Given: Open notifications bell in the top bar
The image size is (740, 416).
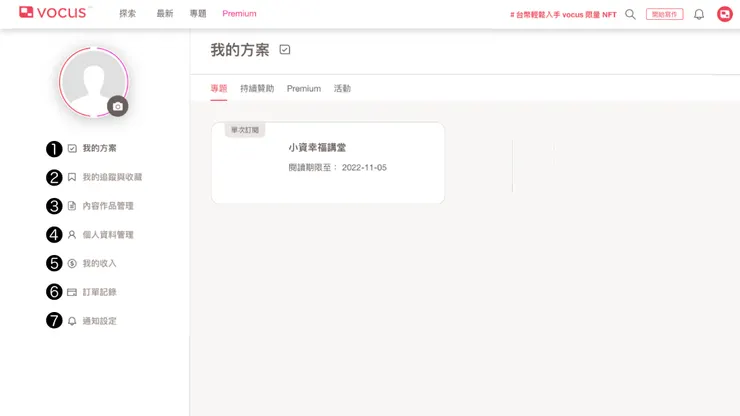Looking at the screenshot, I should 699,15.
